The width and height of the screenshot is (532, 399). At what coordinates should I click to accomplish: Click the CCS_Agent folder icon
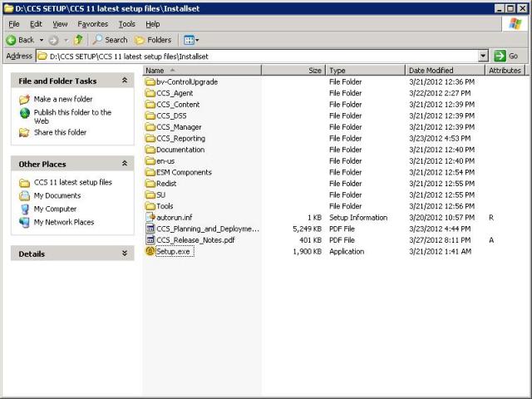[x=150, y=93]
